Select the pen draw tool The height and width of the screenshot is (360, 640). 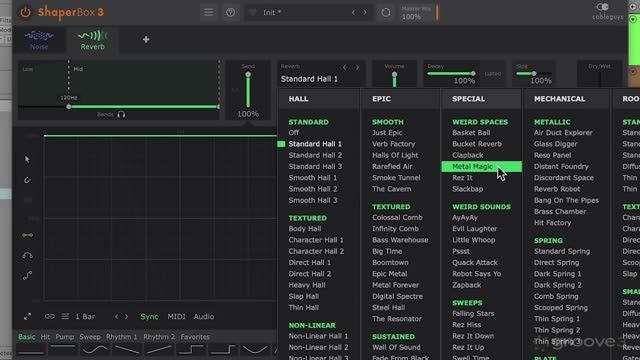(27, 180)
